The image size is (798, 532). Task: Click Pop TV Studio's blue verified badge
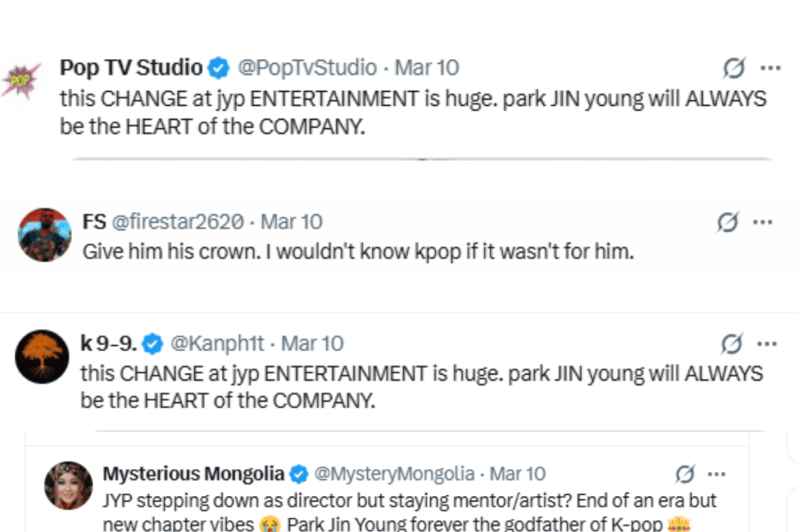(215, 68)
